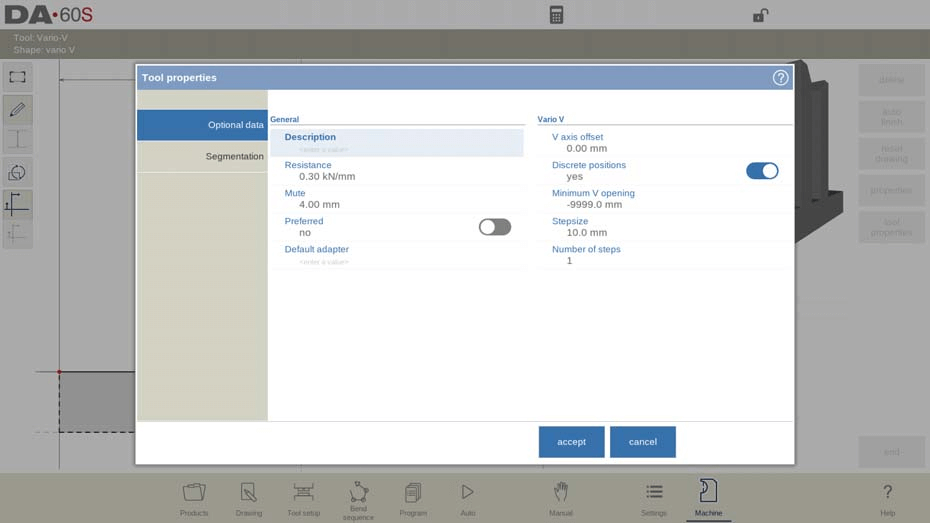Select the rectangle zoom-fit tool
The height and width of the screenshot is (523, 930).
pyautogui.click(x=17, y=77)
